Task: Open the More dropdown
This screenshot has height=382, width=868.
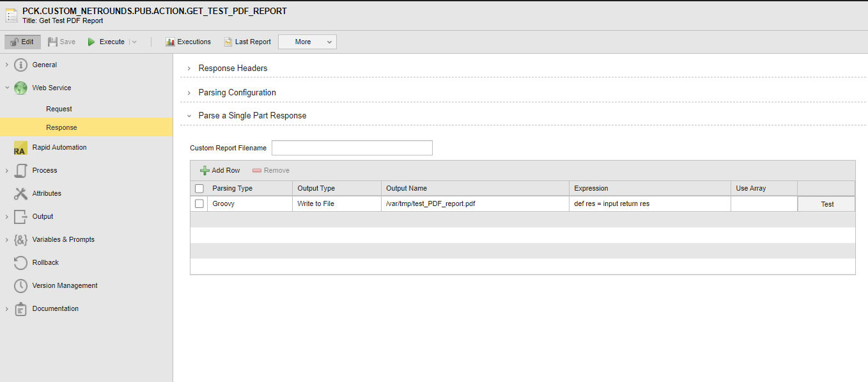Action: [307, 41]
